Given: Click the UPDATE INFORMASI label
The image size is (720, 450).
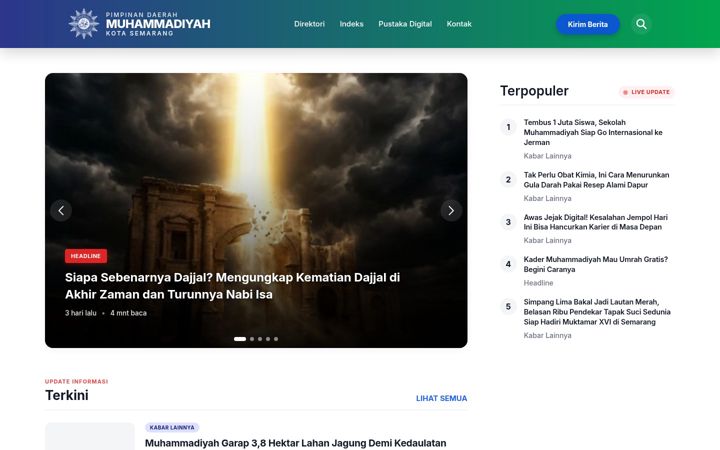Looking at the screenshot, I should 76,382.
